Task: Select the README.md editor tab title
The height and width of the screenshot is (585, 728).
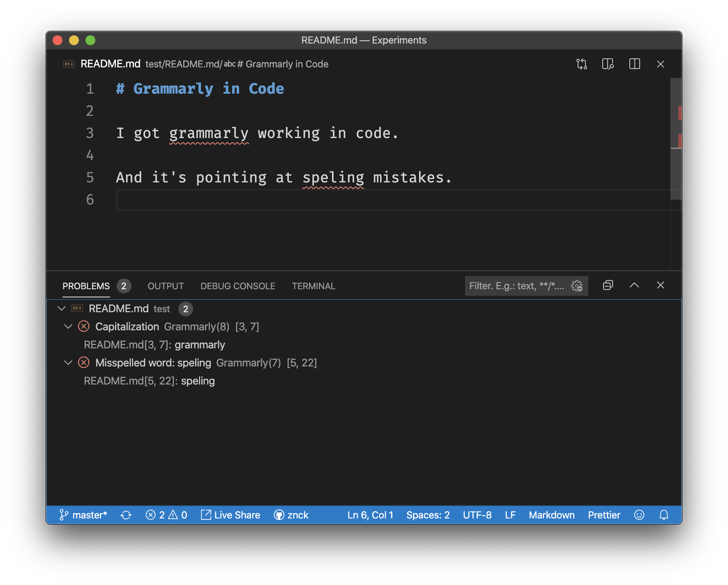Action: [x=111, y=64]
